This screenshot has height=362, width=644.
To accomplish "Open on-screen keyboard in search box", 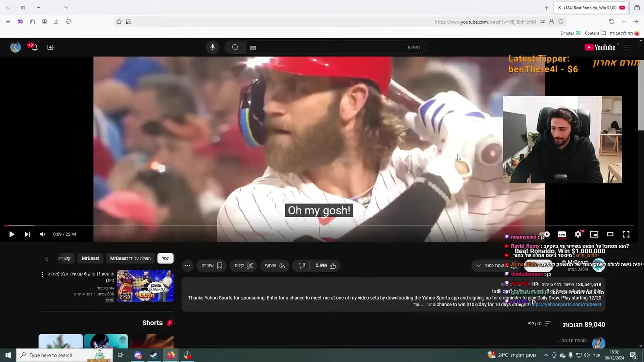I will 253,47.
